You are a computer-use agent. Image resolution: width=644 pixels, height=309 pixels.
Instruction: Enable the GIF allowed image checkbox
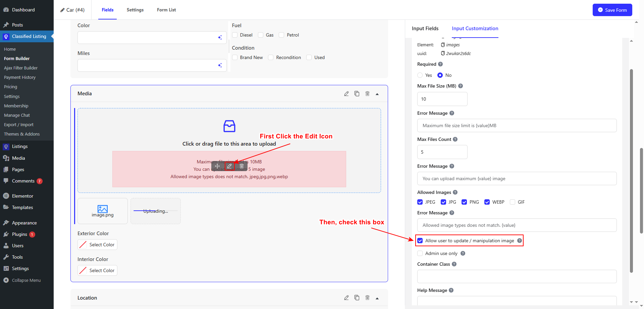[513, 202]
